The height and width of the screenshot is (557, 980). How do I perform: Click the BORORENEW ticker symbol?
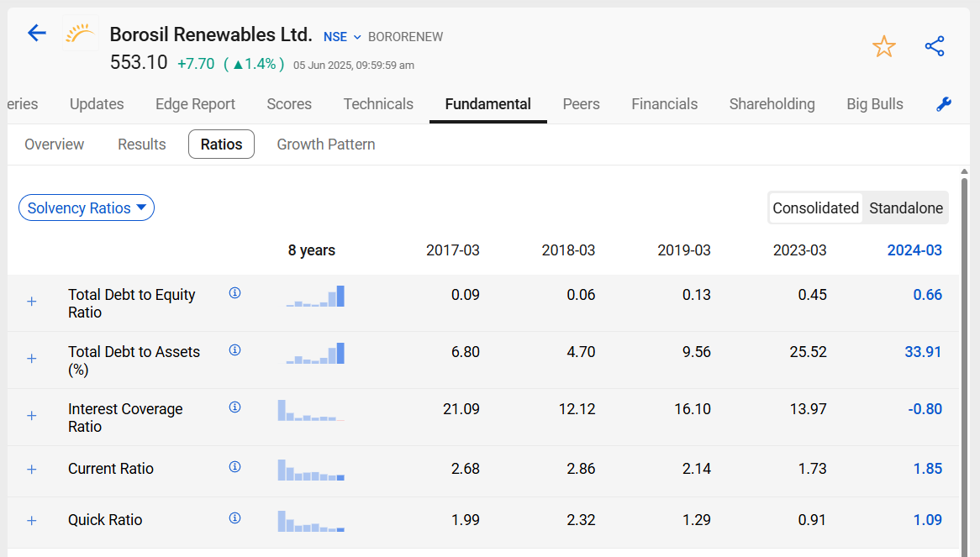coord(406,37)
